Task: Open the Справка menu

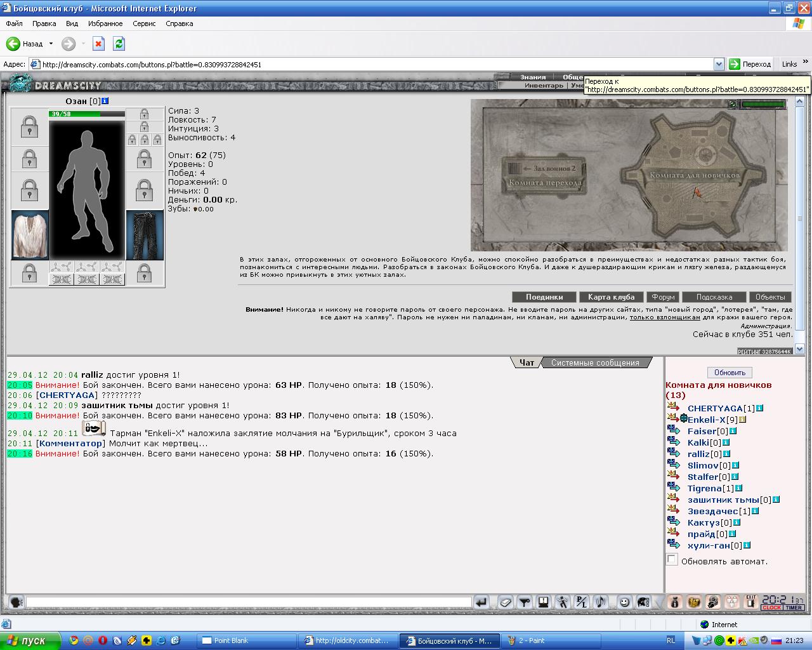Action: [179, 23]
